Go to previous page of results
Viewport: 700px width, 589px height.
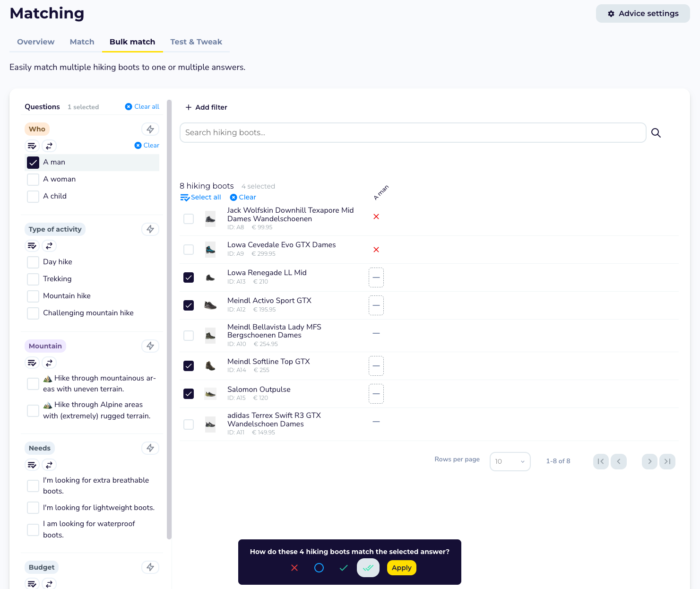click(x=619, y=461)
